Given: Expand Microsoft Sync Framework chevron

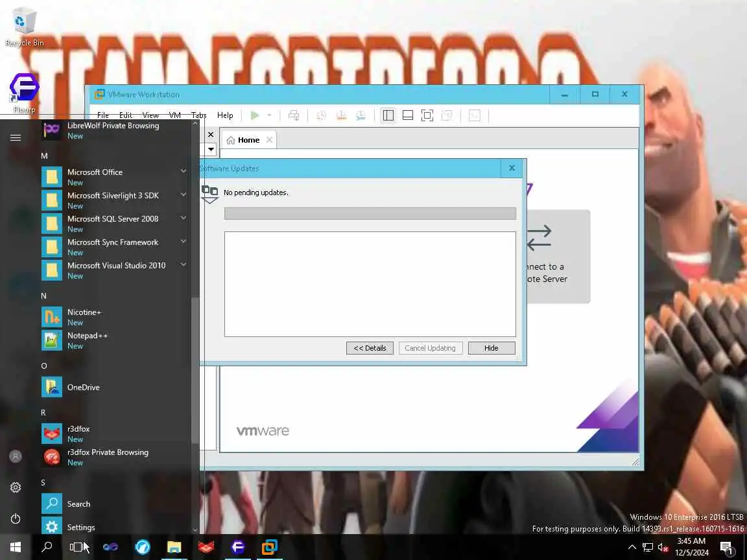Looking at the screenshot, I should [x=184, y=241].
